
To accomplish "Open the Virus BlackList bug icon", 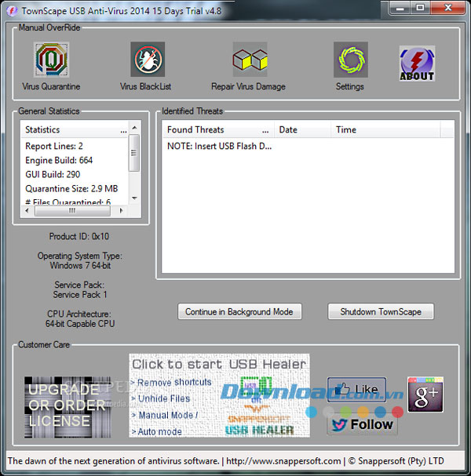I will [148, 59].
